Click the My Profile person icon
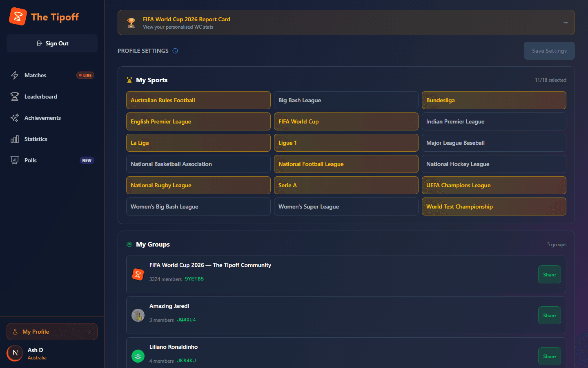 15,332
